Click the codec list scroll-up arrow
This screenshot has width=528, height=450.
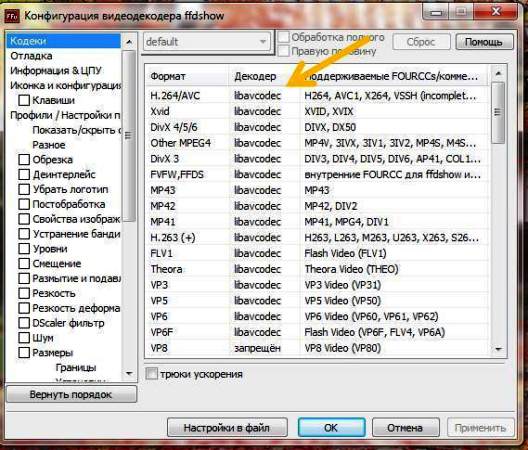[498, 73]
